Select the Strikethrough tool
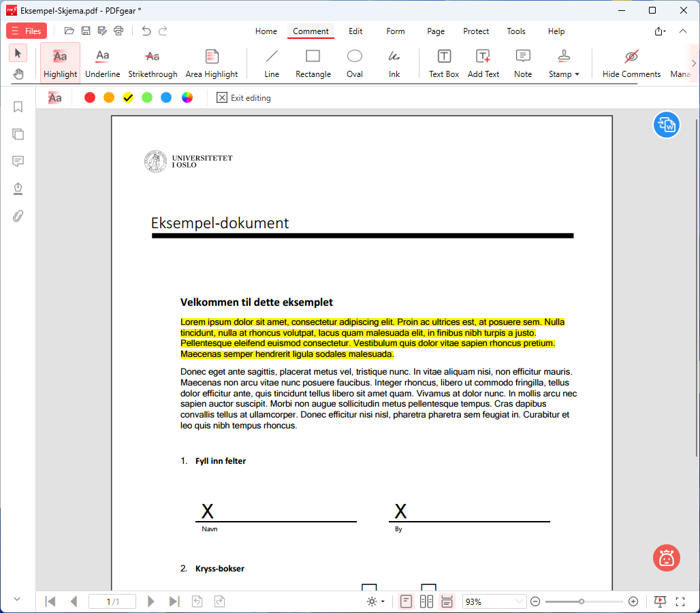The width and height of the screenshot is (700, 613). [x=153, y=63]
